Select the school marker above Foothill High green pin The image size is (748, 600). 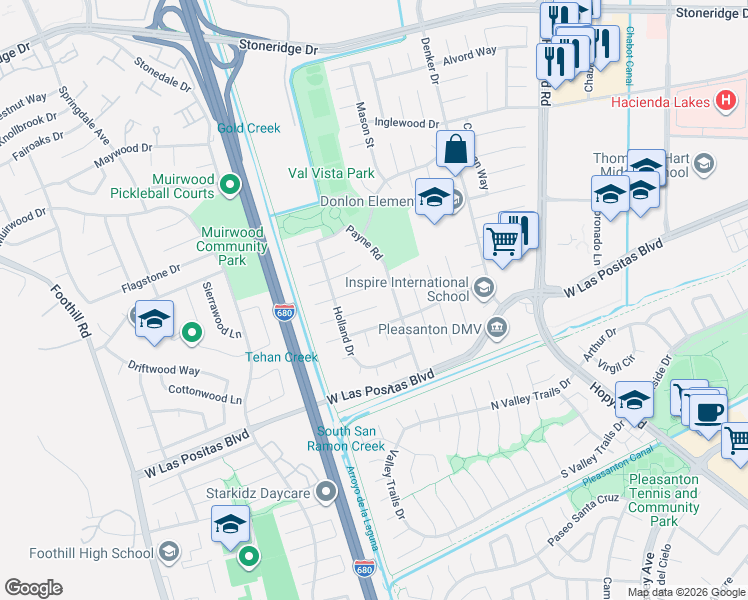tap(230, 526)
